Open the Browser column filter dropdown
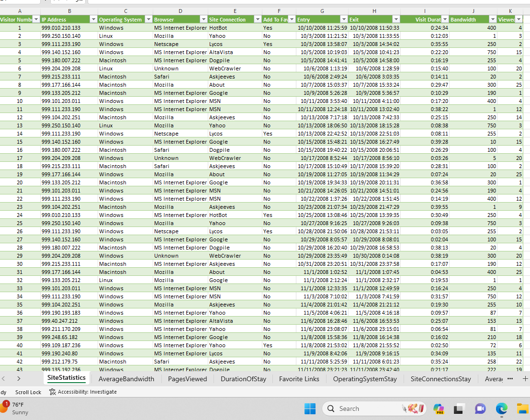 click(203, 19)
